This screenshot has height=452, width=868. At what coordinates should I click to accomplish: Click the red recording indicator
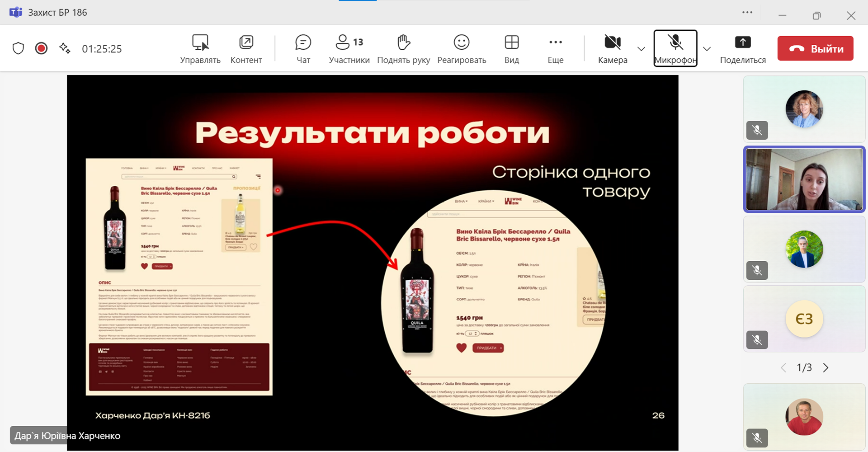[x=41, y=48]
